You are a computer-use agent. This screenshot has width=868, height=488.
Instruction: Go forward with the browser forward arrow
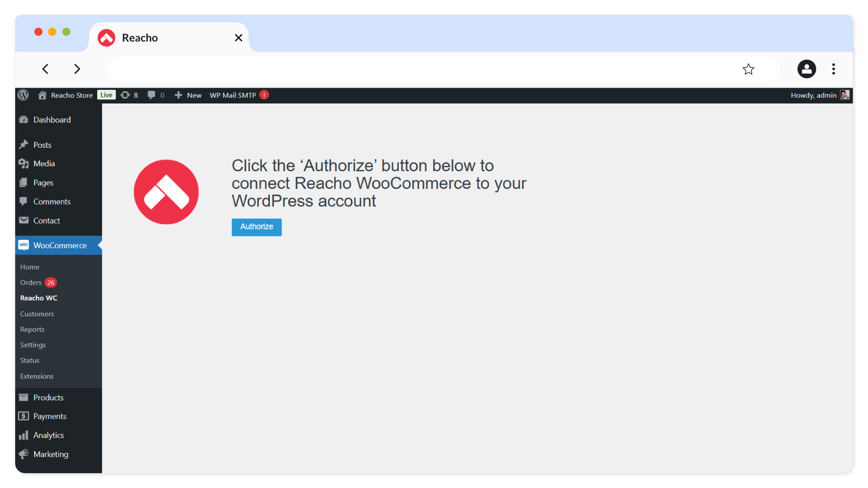tap(77, 69)
